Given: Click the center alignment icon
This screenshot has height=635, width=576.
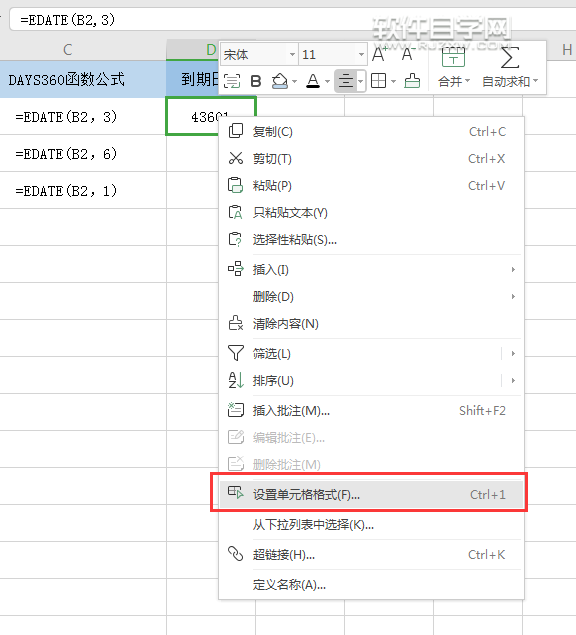Looking at the screenshot, I should click(346, 81).
